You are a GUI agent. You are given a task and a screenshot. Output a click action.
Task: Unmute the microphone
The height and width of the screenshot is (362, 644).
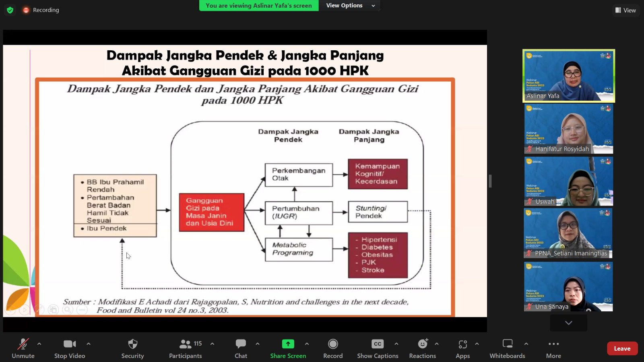pos(23,348)
